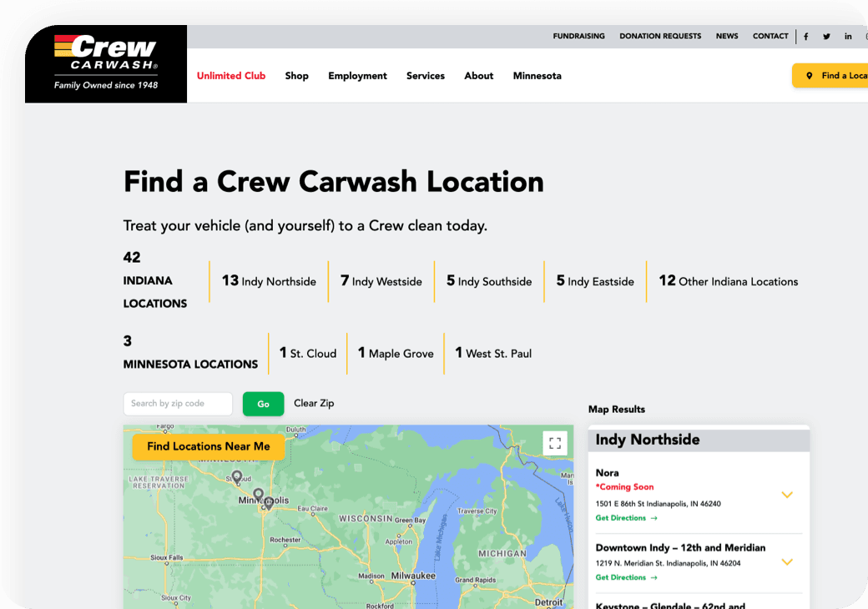Click the Coming Soon label under Nora
This screenshot has height=609, width=868.
(624, 486)
